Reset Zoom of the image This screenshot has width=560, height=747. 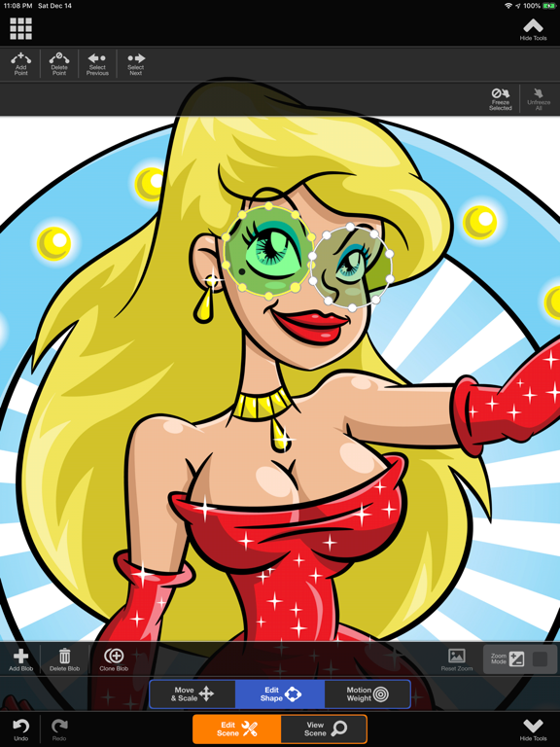click(x=457, y=659)
